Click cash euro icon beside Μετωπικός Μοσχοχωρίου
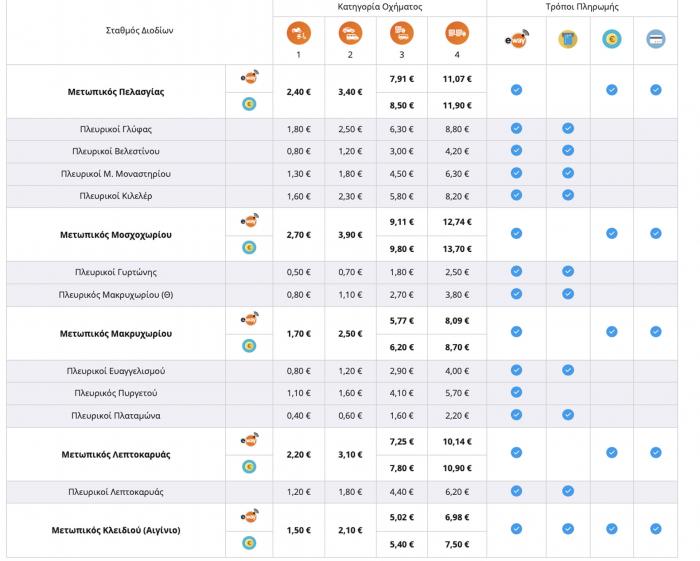Viewport: 700px width, 561px height. (x=249, y=247)
